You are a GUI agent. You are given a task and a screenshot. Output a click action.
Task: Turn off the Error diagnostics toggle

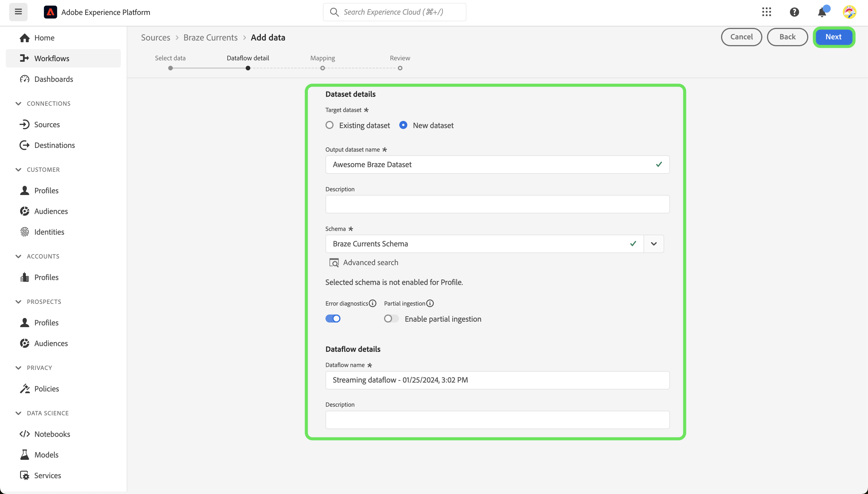[x=333, y=319]
